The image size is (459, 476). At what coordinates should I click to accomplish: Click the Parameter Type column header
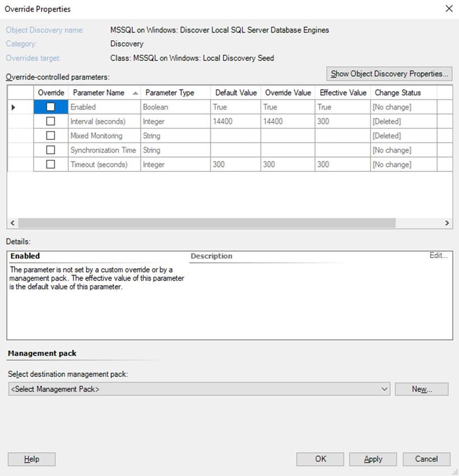pyautogui.click(x=176, y=92)
